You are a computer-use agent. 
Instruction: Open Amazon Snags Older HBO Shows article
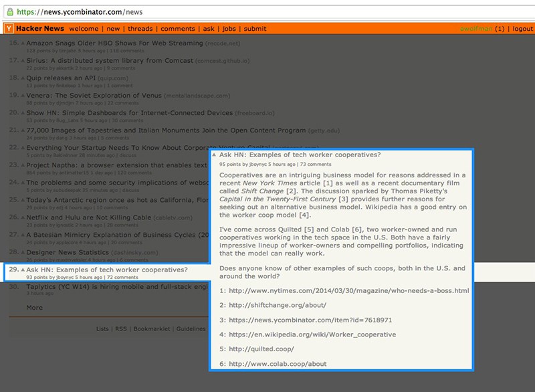[x=114, y=43]
